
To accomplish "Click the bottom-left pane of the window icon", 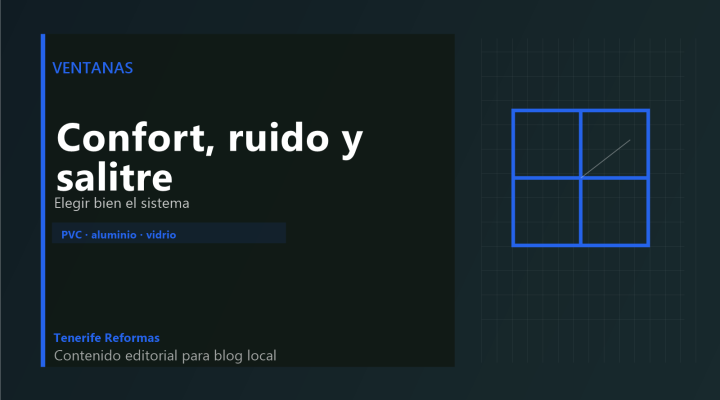I will [x=547, y=211].
